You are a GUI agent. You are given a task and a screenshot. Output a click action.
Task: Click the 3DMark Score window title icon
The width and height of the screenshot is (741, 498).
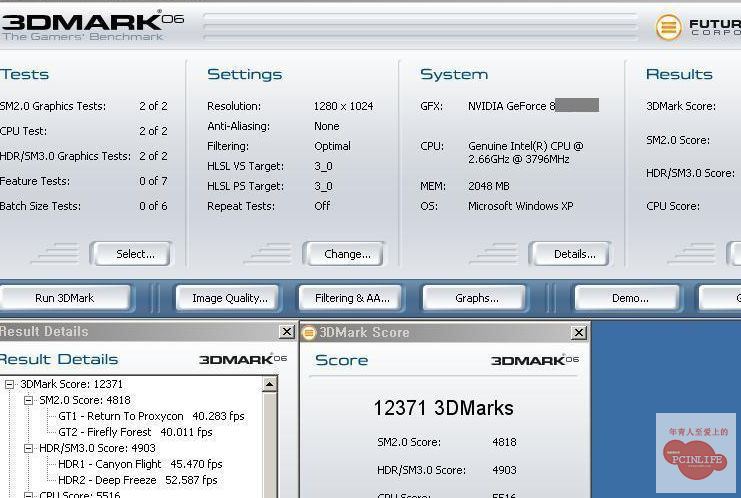[309, 333]
